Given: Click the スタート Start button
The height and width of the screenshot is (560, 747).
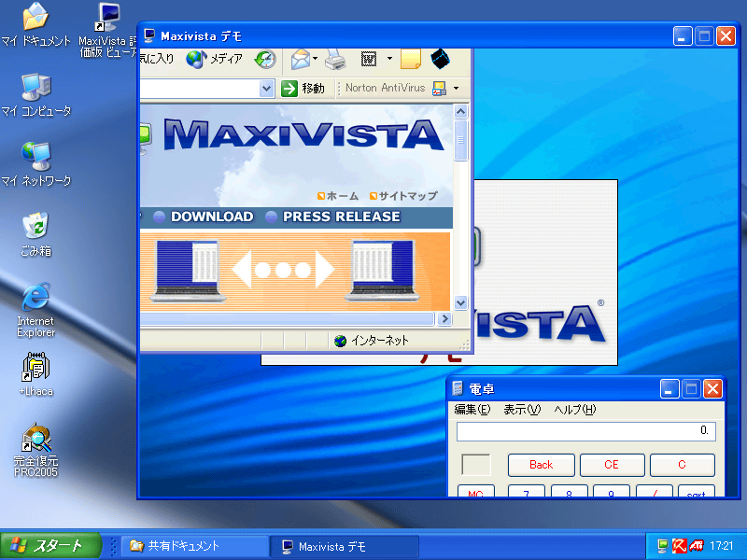Looking at the screenshot, I should click(x=50, y=546).
